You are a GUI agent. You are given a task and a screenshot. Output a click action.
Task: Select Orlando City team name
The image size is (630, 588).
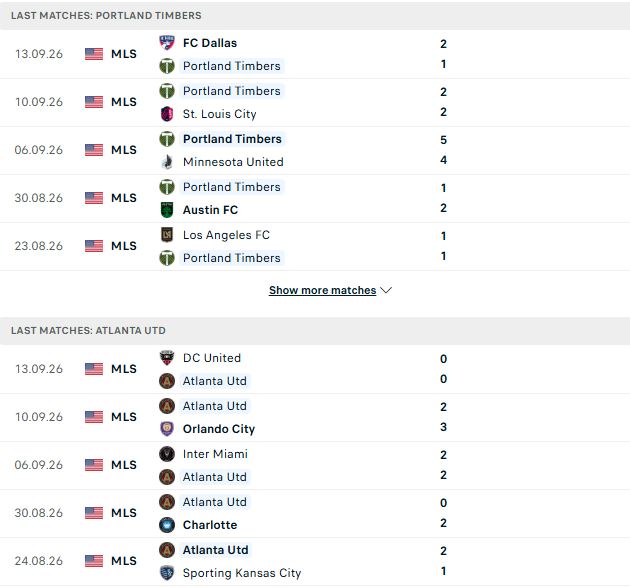[219, 429]
